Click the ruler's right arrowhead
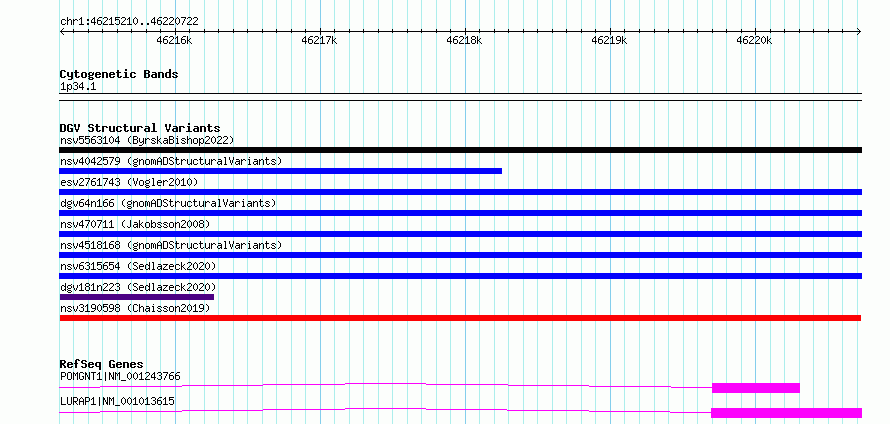The image size is (890, 424). 859,32
